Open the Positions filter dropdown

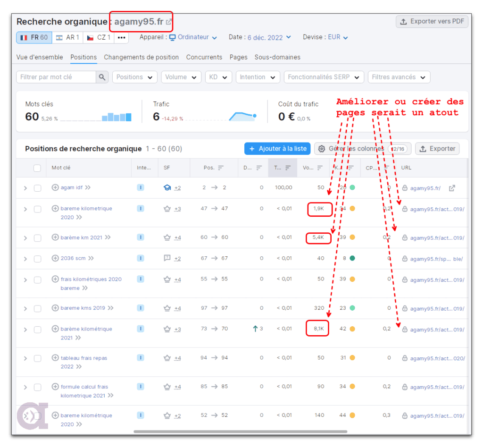[x=134, y=77]
